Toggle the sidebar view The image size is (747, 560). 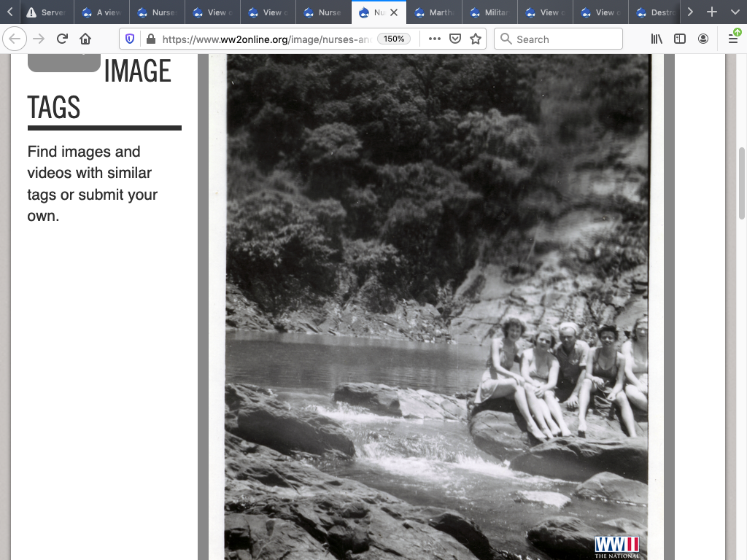[x=680, y=39]
